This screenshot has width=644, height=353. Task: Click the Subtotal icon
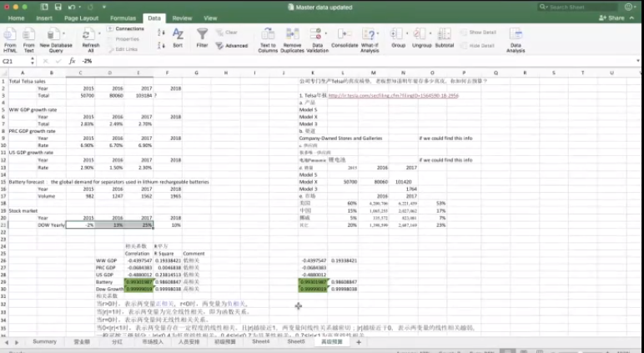click(444, 34)
